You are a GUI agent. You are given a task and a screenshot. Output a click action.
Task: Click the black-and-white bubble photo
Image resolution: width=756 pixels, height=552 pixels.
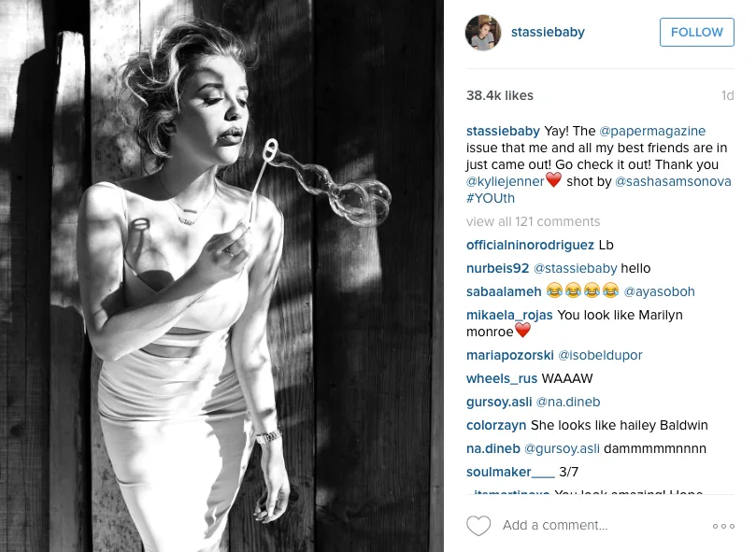tap(221, 276)
